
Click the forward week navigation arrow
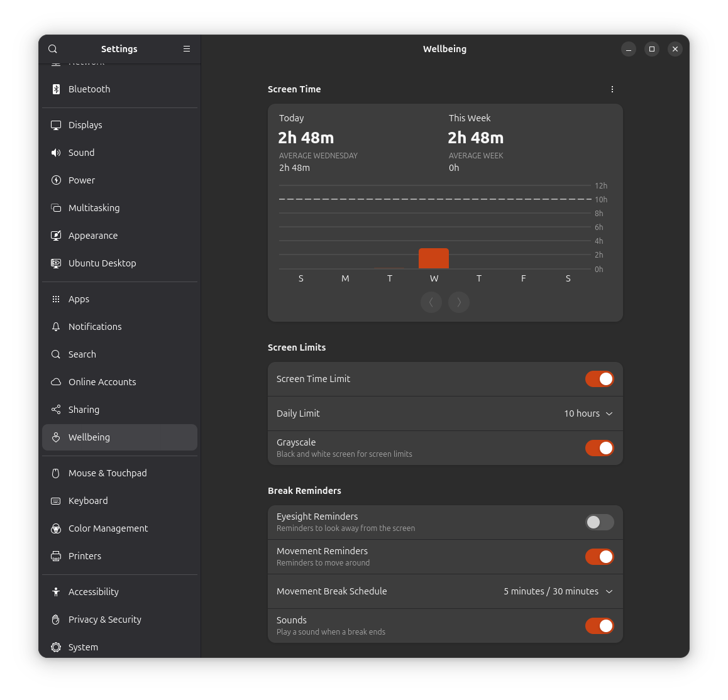coord(459,302)
